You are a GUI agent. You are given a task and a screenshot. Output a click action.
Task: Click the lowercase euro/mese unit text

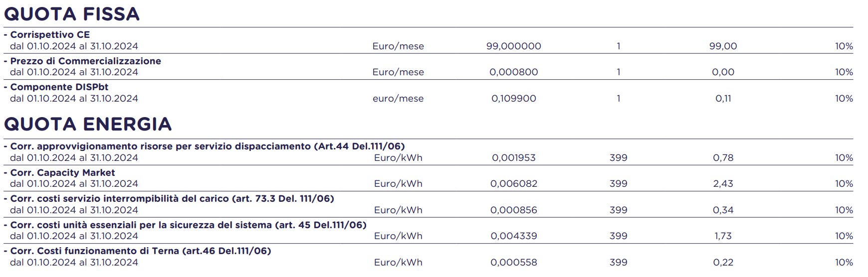pyautogui.click(x=398, y=99)
